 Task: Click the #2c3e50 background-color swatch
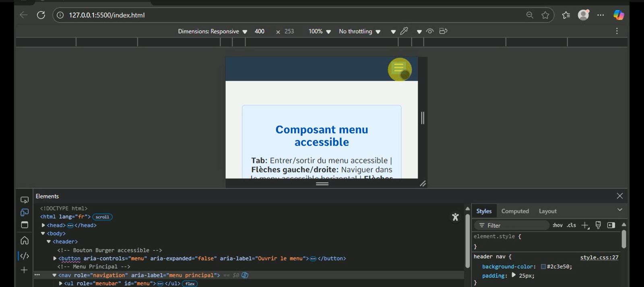click(x=543, y=267)
